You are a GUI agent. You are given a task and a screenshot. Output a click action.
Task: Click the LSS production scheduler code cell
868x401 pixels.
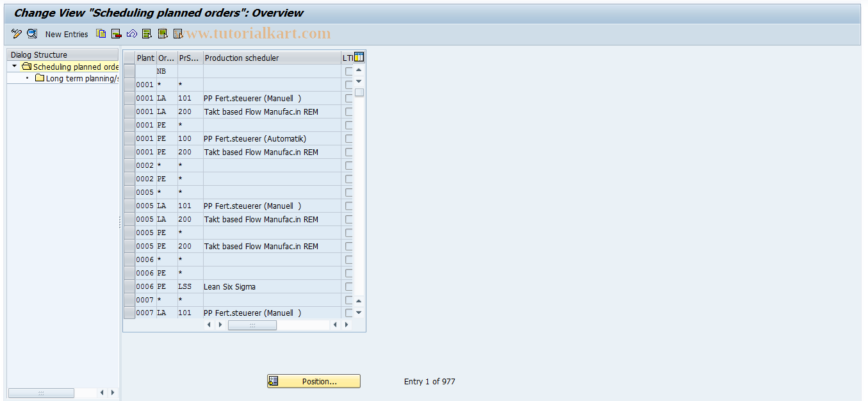190,286
